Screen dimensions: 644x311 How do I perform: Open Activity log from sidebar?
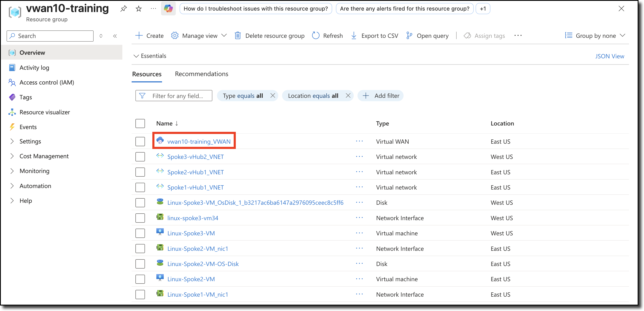34,67
